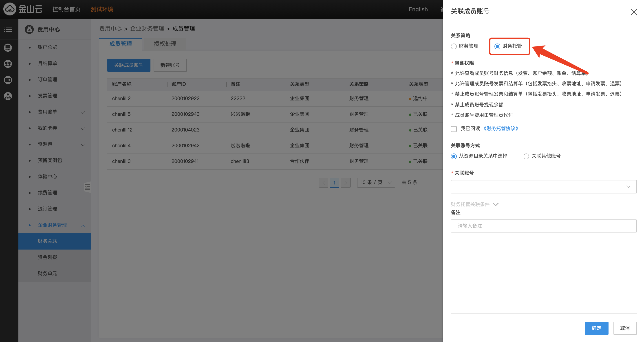Click 合作伙伴 relation type cell
The height and width of the screenshot is (342, 644).
(300, 161)
